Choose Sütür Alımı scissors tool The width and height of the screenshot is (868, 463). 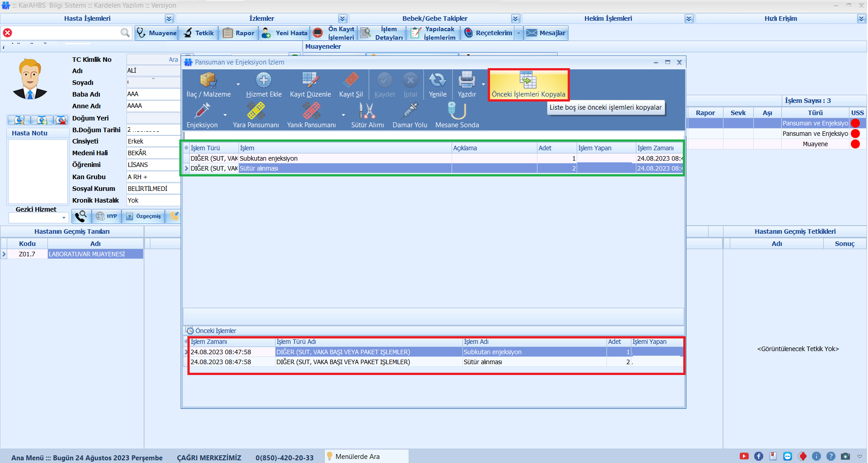coord(368,116)
